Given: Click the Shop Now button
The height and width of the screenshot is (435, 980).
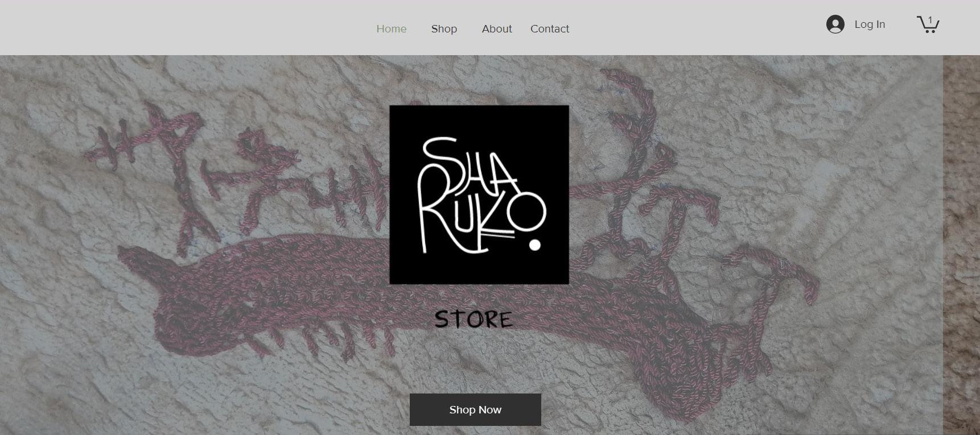Looking at the screenshot, I should (475, 409).
